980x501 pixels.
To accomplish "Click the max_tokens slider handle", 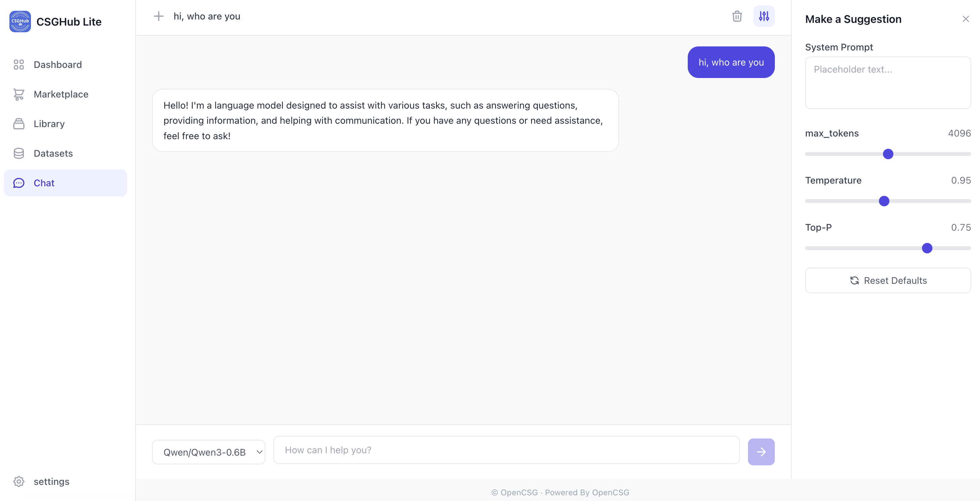I will point(888,154).
